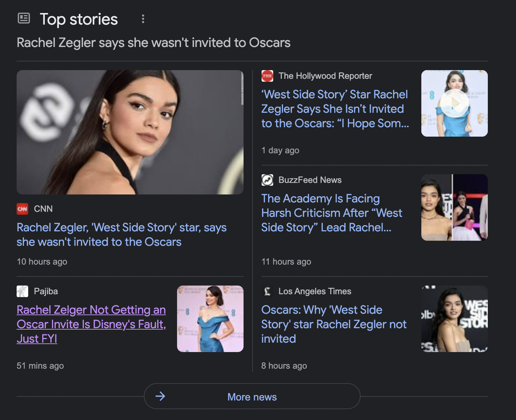Select the CNN publisher logo
The image size is (516, 420).
[22, 209]
